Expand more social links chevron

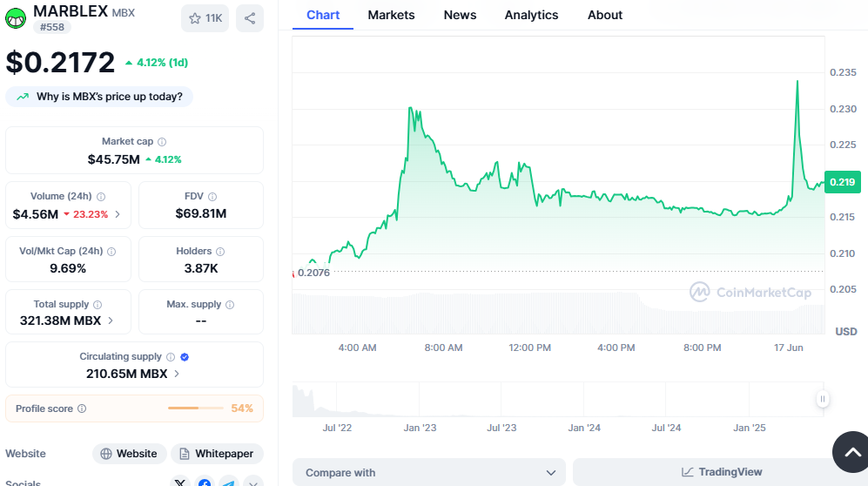click(253, 483)
